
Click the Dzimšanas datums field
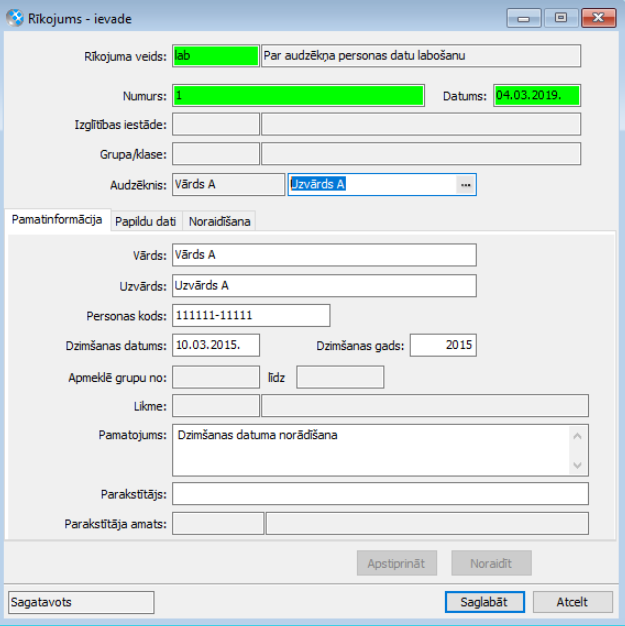click(216, 345)
